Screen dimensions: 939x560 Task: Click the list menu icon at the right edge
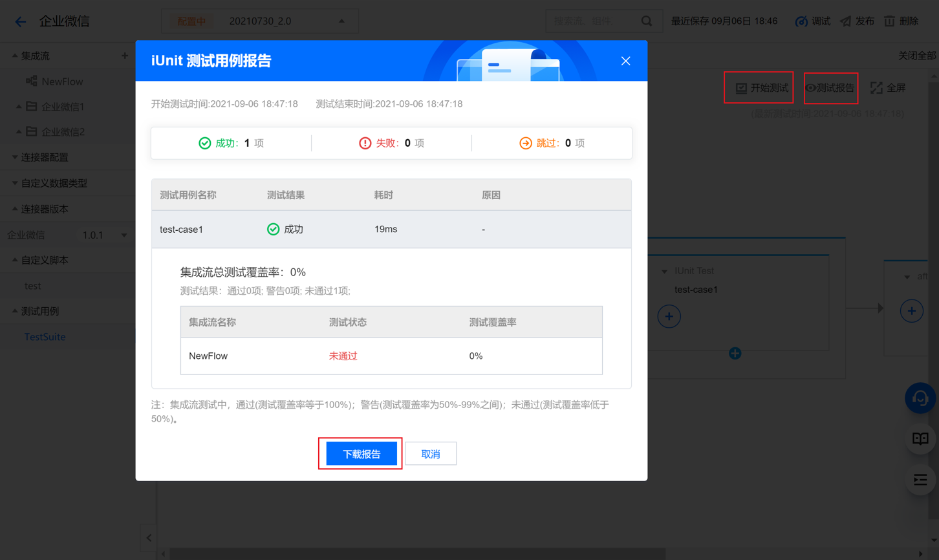click(920, 480)
